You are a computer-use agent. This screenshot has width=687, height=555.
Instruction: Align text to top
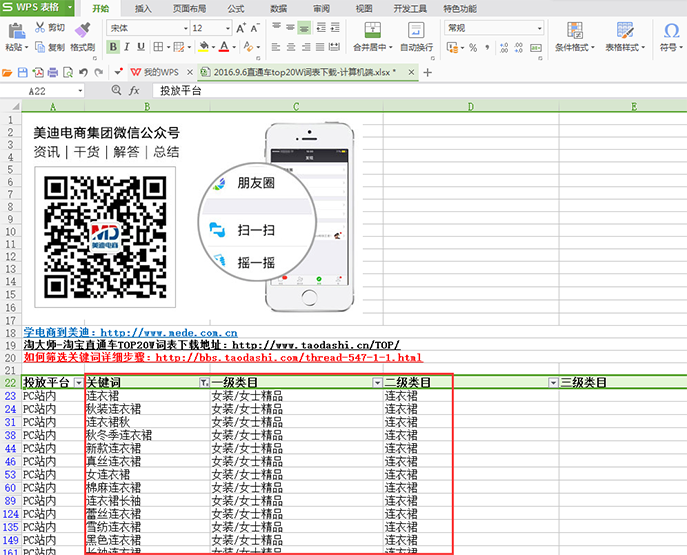(x=276, y=27)
